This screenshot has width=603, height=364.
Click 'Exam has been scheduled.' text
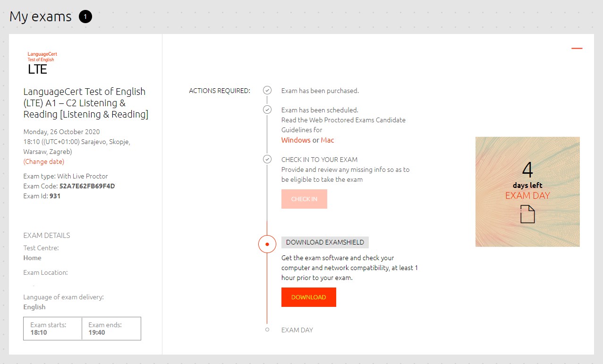[x=320, y=110]
